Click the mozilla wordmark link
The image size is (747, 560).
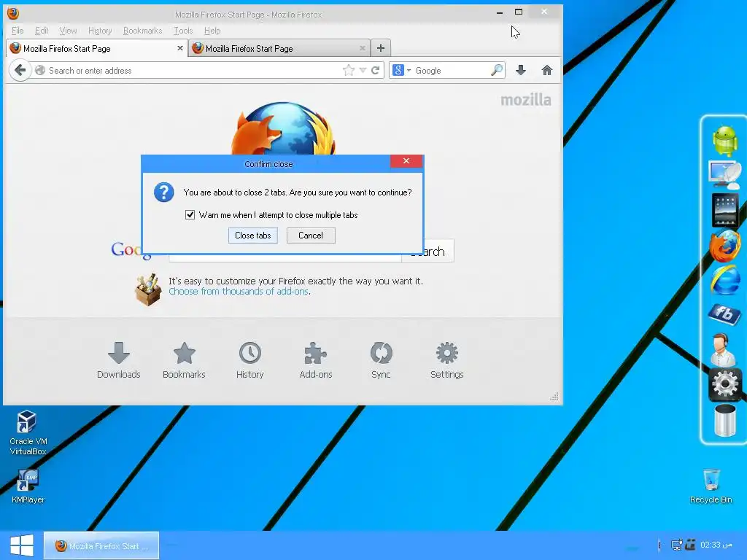pos(526,100)
